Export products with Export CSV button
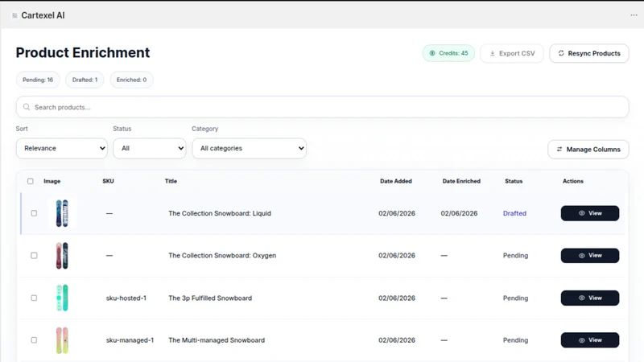 512,53
